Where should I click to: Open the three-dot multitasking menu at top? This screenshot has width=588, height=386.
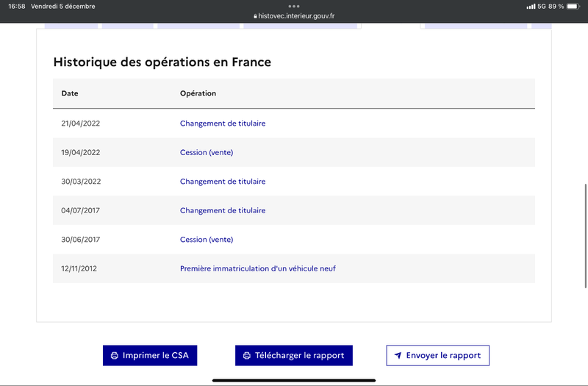[294, 6]
